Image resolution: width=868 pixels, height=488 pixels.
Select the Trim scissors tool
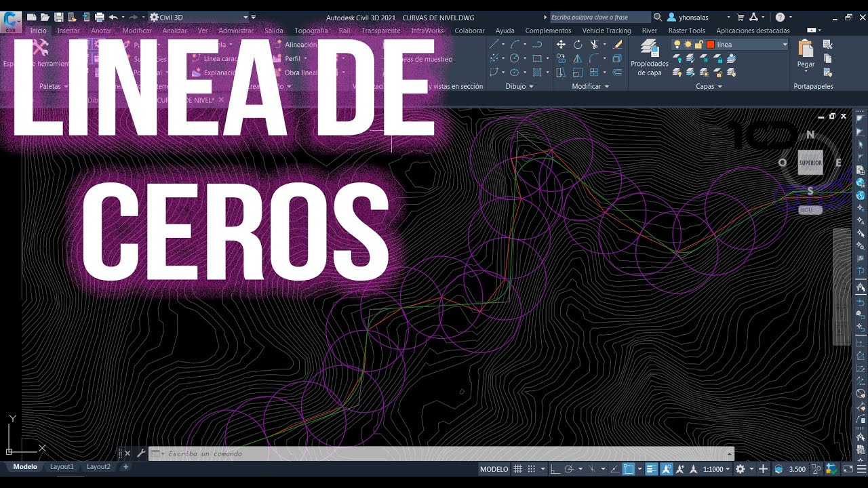[x=594, y=45]
